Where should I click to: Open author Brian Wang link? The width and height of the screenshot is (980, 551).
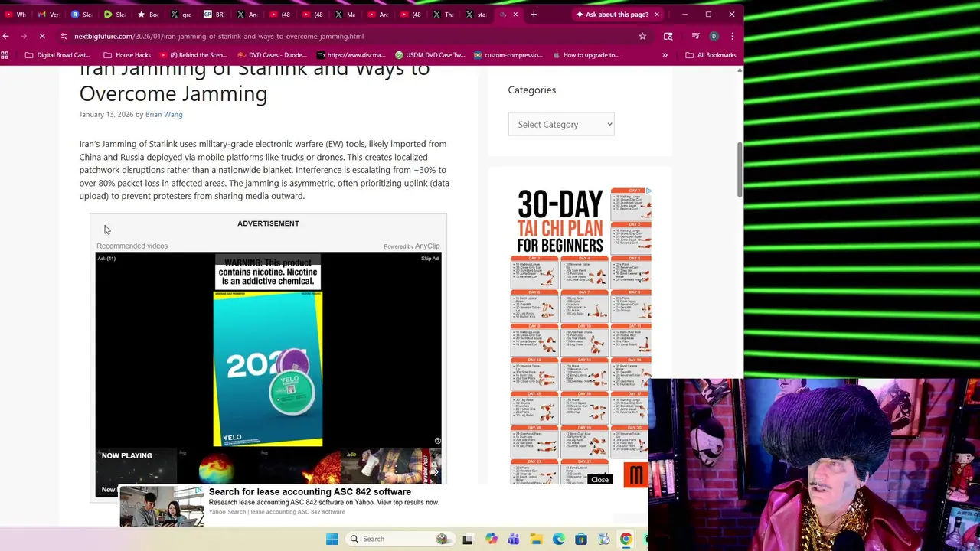pos(164,114)
